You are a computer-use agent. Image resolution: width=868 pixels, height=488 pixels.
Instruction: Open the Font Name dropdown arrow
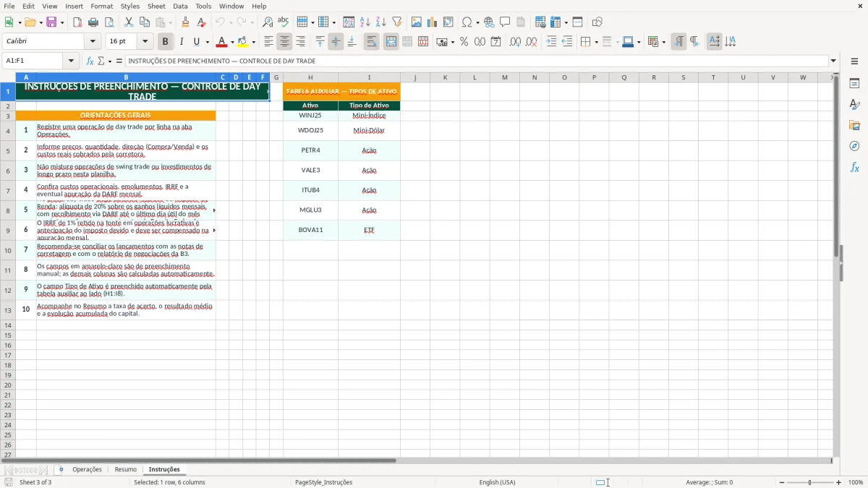coord(93,42)
